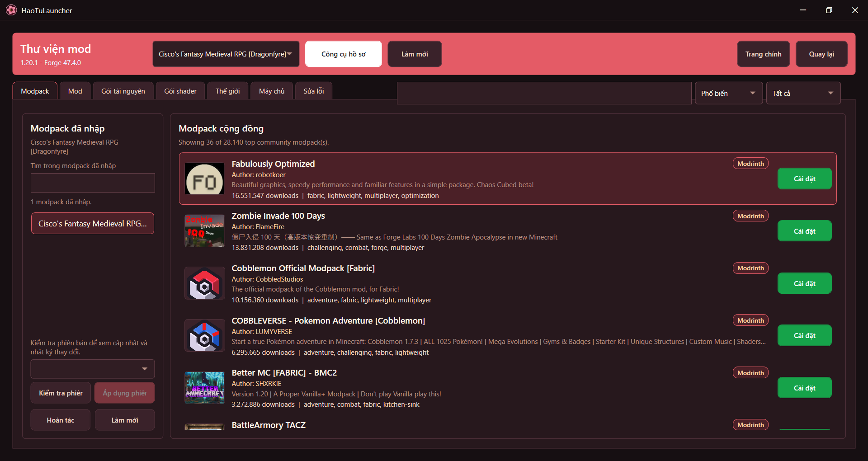Image resolution: width=868 pixels, height=461 pixels.
Task: Switch to the Modpack tab
Action: [x=35, y=91]
